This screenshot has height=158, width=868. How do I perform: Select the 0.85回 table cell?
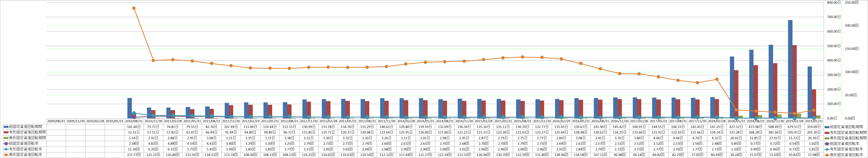[736, 144]
